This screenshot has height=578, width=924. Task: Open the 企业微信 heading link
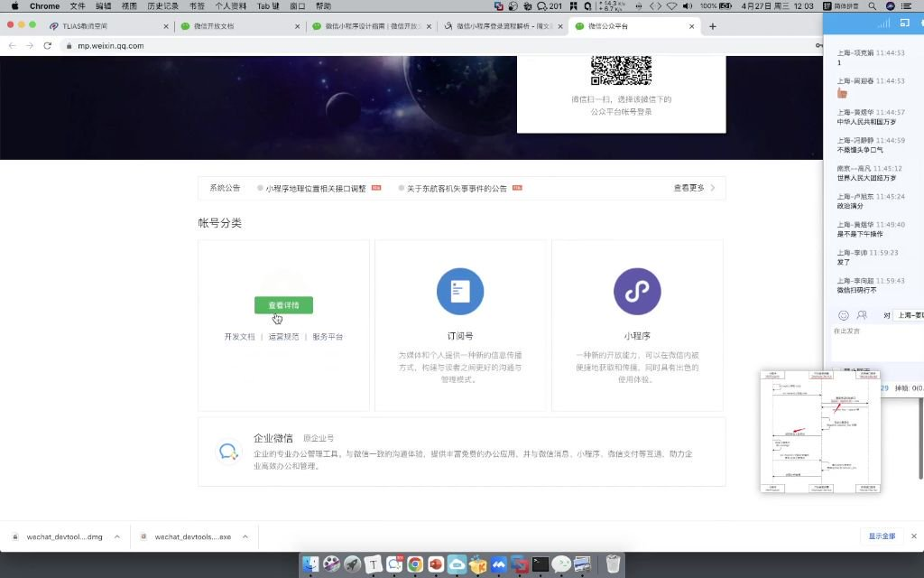pos(273,438)
